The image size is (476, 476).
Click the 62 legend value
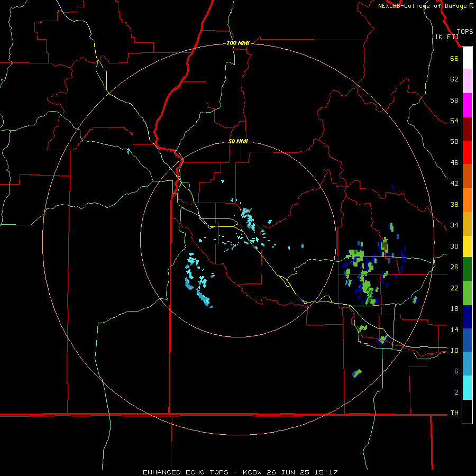(x=454, y=79)
